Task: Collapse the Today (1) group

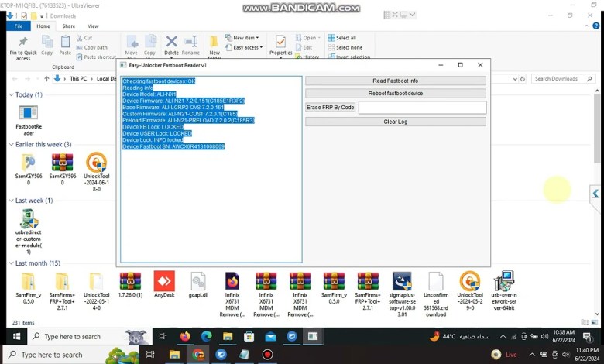Action: 11,94
